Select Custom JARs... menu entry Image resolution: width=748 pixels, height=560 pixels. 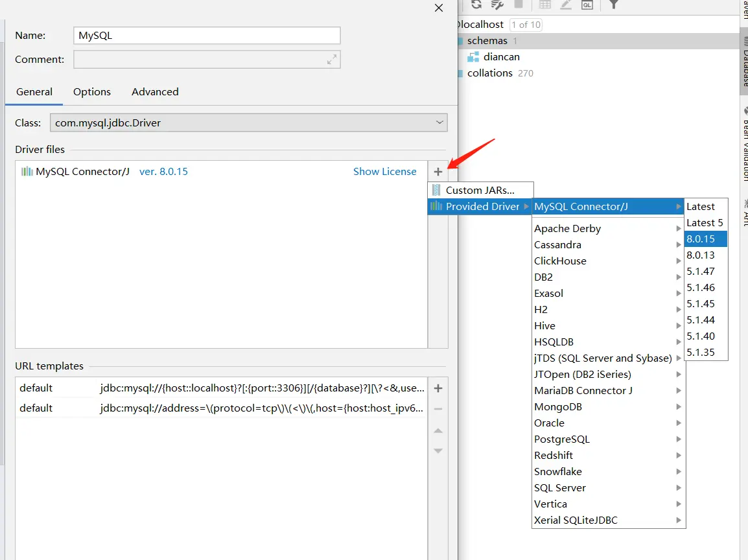click(x=480, y=190)
